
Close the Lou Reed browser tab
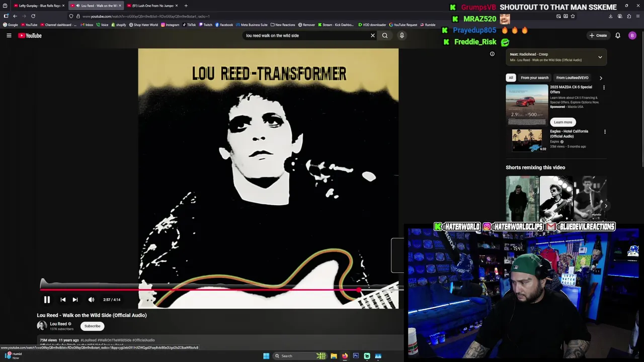click(120, 6)
